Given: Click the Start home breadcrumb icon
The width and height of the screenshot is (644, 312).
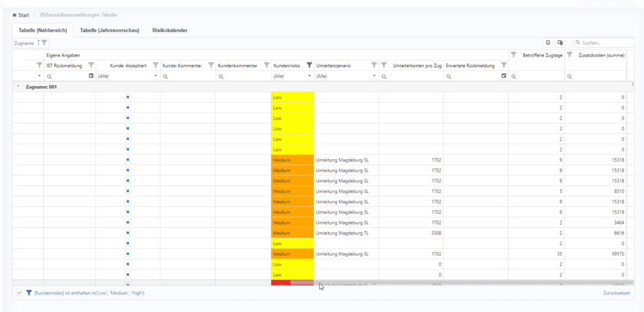Looking at the screenshot, I should [14, 14].
